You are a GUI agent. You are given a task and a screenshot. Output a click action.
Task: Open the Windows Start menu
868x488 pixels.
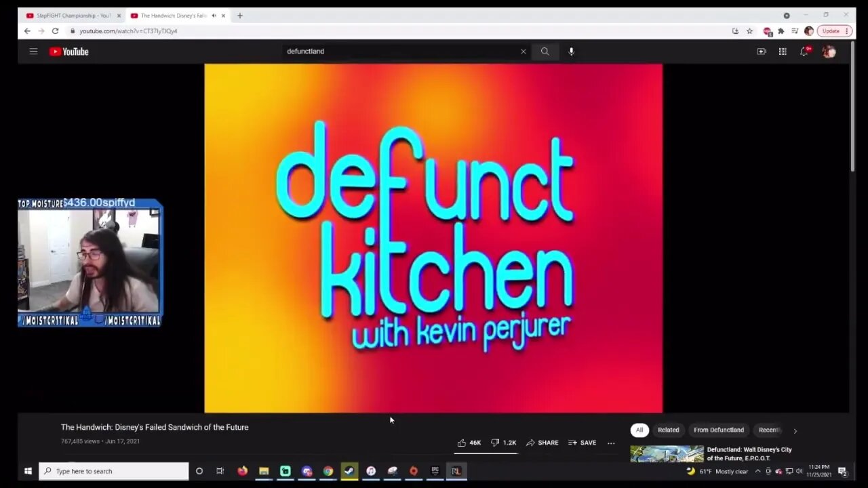[x=28, y=471]
